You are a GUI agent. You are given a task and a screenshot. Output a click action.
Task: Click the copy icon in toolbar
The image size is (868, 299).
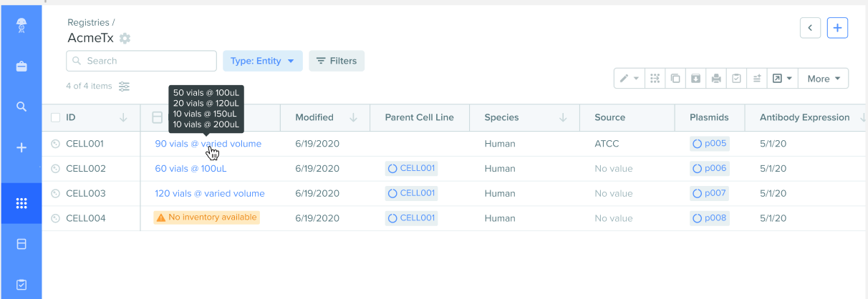(675, 79)
